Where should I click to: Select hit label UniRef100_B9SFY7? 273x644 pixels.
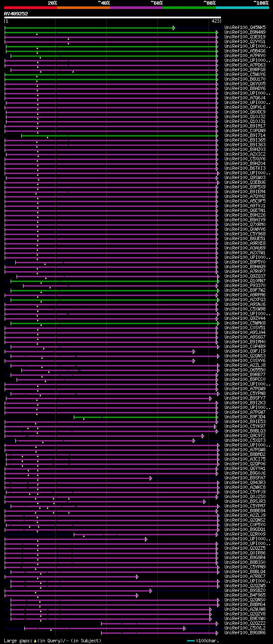[x=245, y=398]
